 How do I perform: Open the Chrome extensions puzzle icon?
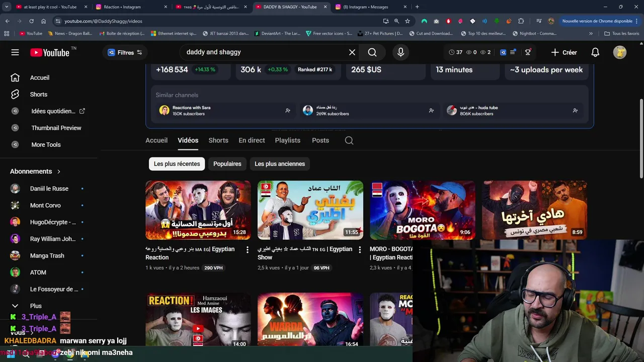pyautogui.click(x=521, y=21)
